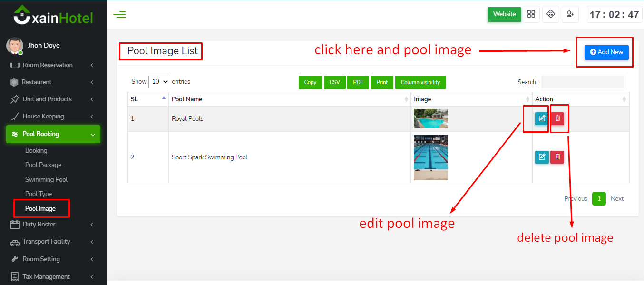
Task: Export the table using the PDF button
Action: (x=358, y=82)
